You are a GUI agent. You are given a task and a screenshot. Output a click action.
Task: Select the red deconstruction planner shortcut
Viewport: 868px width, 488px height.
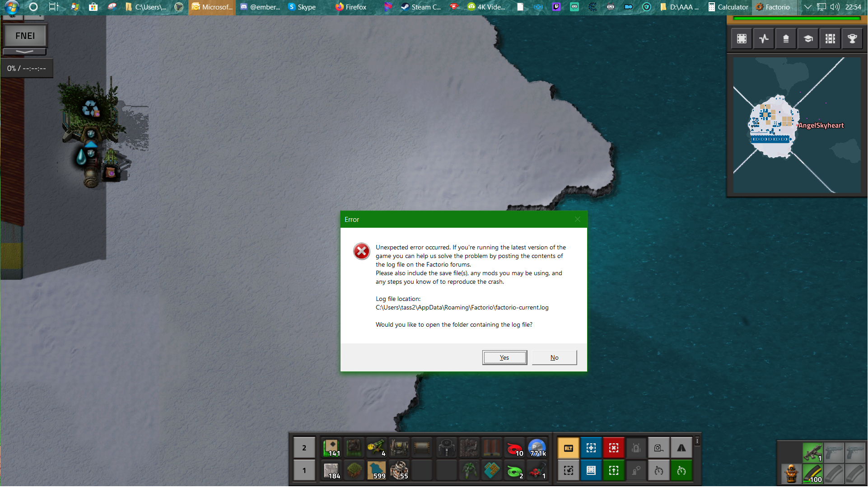pyautogui.click(x=614, y=448)
